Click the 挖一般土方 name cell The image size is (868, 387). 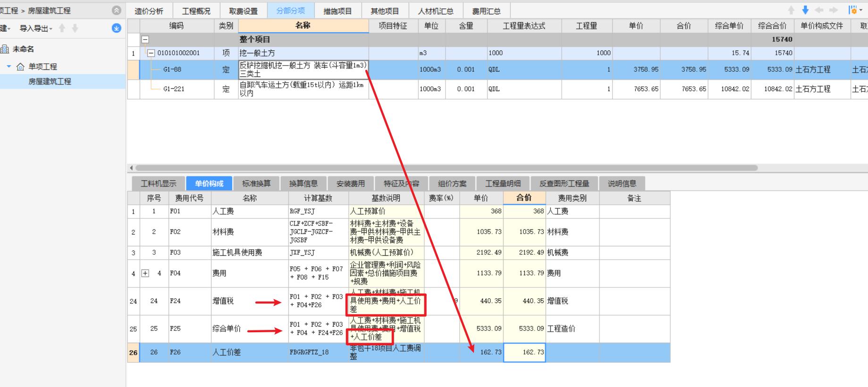point(303,53)
